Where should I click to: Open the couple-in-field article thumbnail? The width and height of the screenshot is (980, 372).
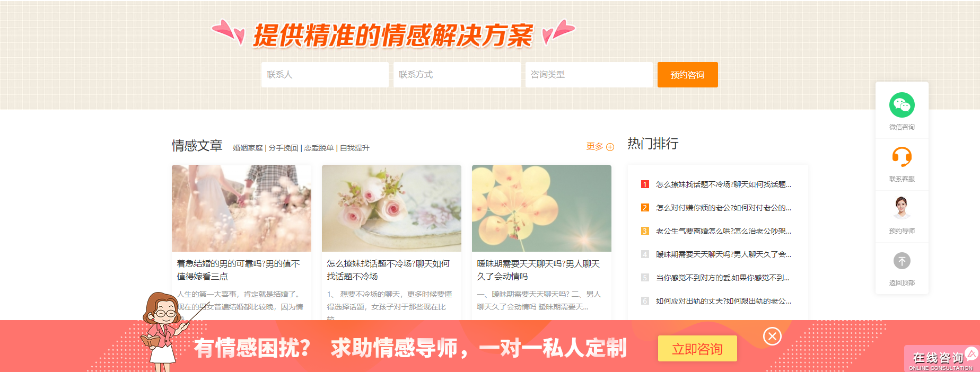click(x=241, y=208)
